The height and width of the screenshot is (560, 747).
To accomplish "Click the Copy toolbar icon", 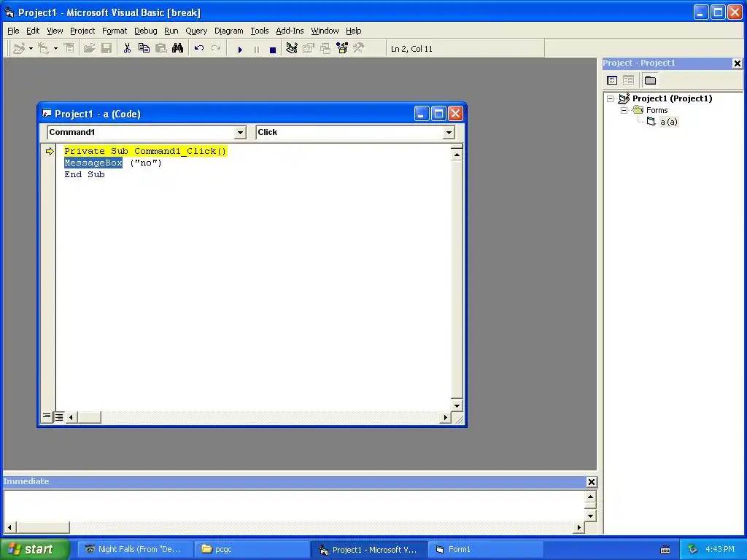I will [x=144, y=49].
